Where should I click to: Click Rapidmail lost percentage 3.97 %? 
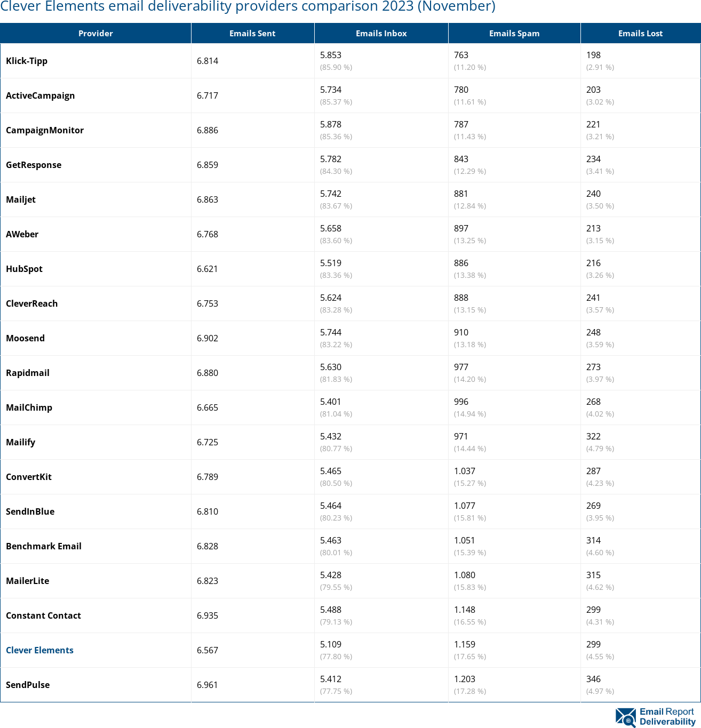600,379
